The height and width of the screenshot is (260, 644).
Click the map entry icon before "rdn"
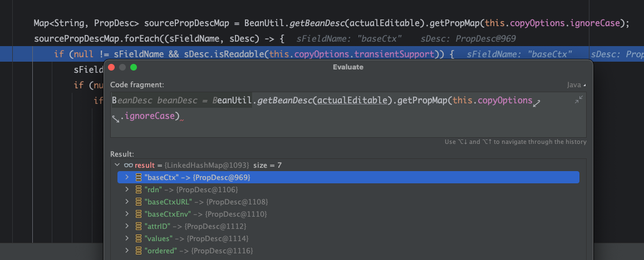(138, 189)
